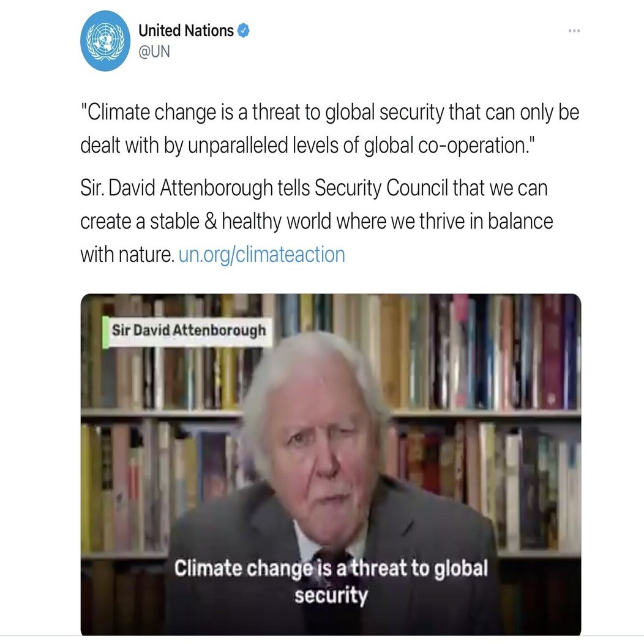Click the word "unparalleled" in the tweet
The image size is (644, 644).
tap(238, 146)
